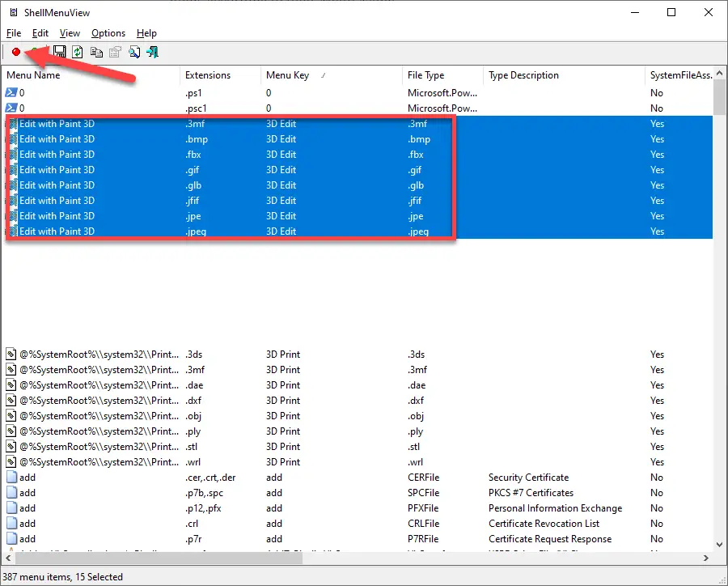Image resolution: width=728 pixels, height=586 pixels.
Task: Click the print icon on the .3ds row
Action: (x=11, y=355)
